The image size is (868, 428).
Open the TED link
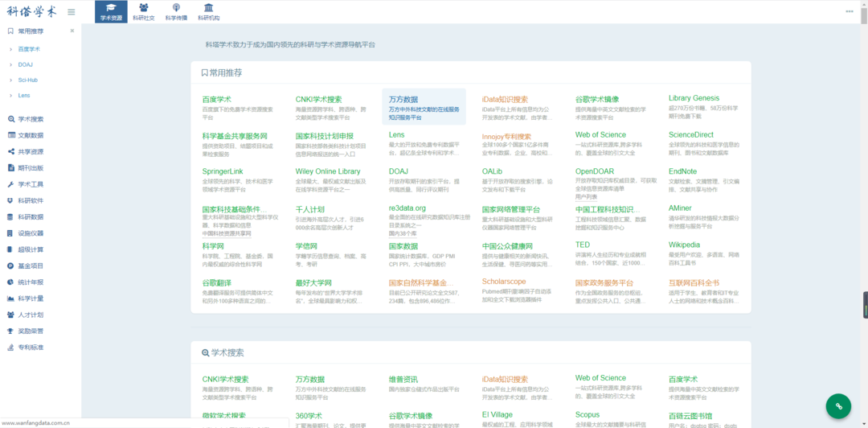point(583,245)
